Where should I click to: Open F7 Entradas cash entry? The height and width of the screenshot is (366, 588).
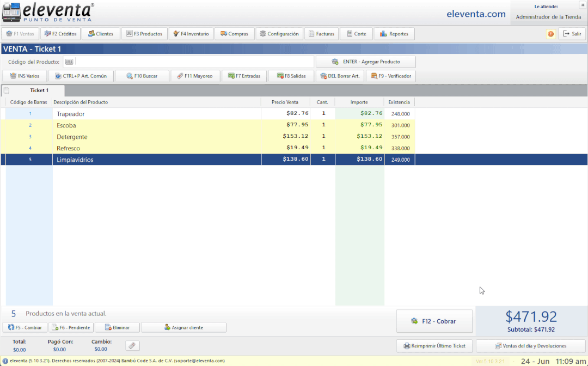[x=244, y=76]
